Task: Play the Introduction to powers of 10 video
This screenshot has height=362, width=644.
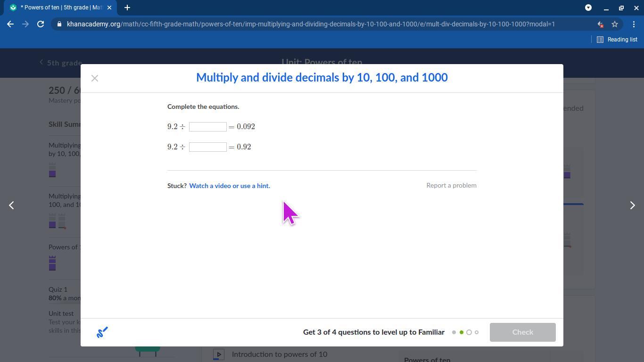Action: [x=219, y=354]
